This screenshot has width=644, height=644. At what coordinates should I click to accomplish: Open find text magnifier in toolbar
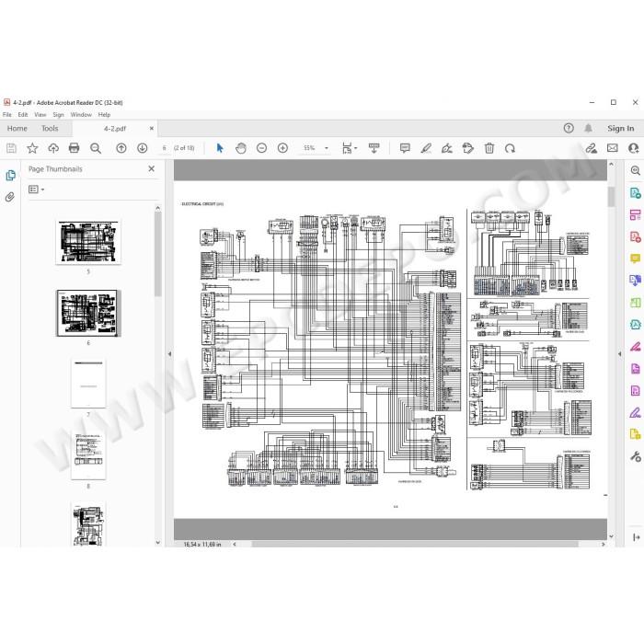point(96,148)
